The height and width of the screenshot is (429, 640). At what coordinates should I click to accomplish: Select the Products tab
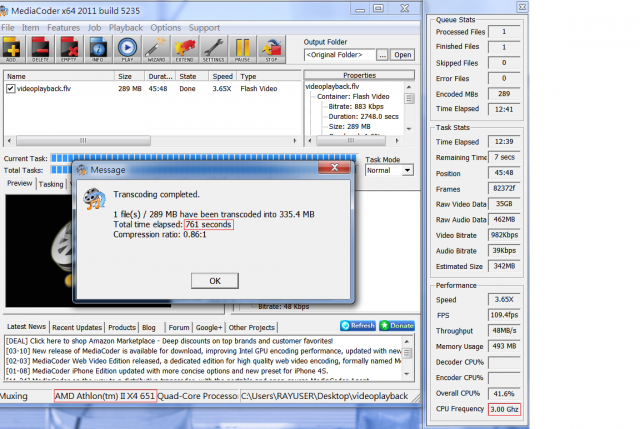coord(122,327)
